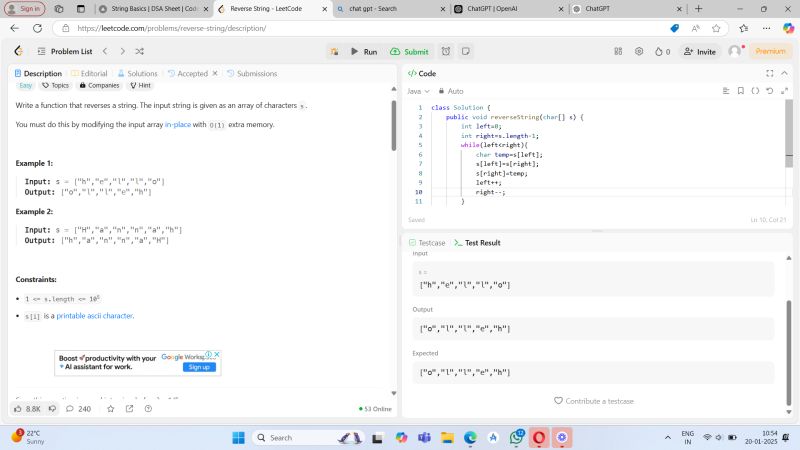Click the streak fire icon

(660, 51)
